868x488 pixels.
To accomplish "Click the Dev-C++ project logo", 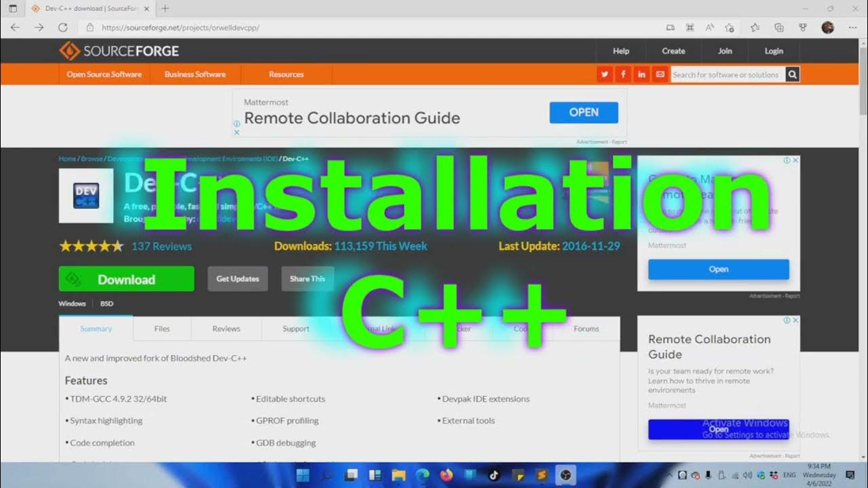I will (86, 196).
